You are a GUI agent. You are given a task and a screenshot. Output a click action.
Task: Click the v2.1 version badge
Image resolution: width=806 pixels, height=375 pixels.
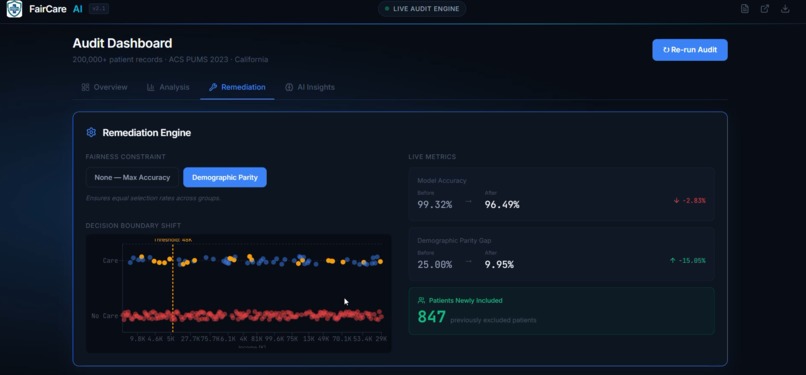click(98, 9)
